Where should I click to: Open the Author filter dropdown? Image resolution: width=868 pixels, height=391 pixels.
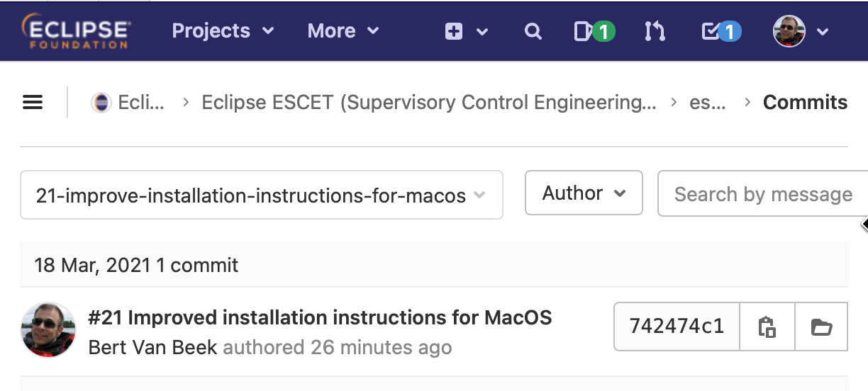click(584, 193)
